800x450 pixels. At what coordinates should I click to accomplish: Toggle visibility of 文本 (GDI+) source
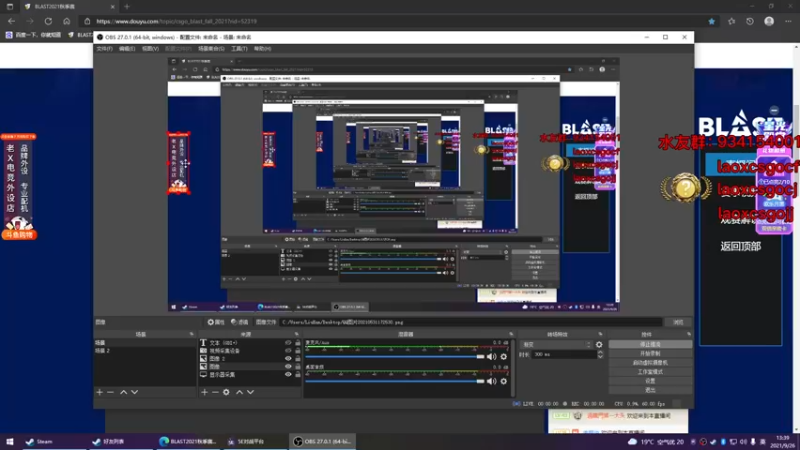(288, 343)
